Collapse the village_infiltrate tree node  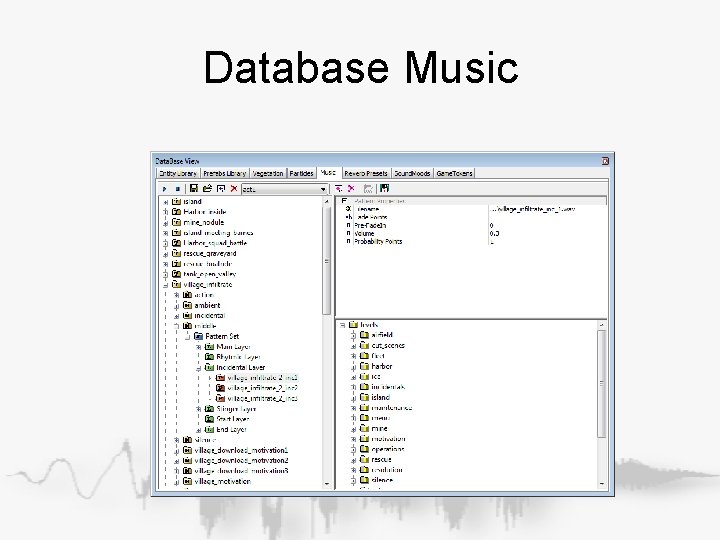click(x=166, y=285)
